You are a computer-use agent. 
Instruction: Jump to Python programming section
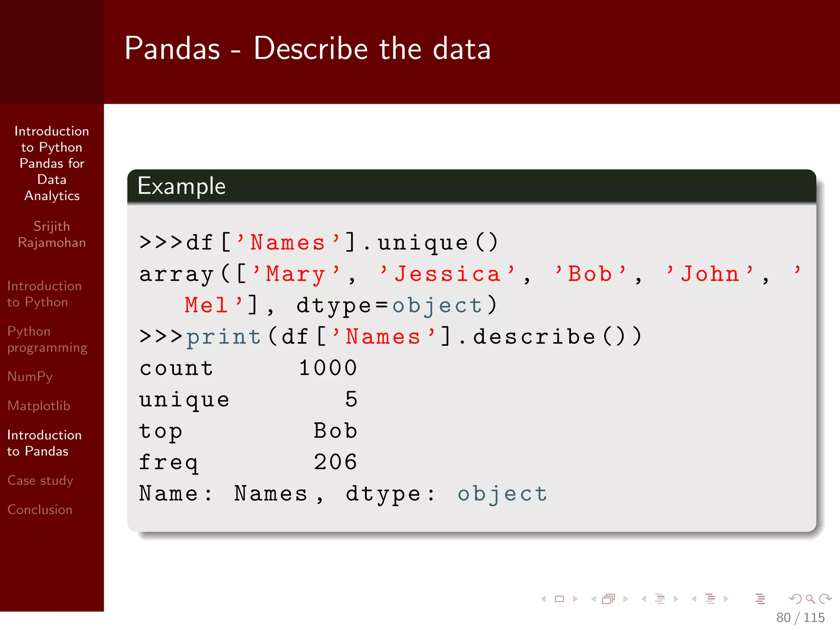(x=47, y=340)
